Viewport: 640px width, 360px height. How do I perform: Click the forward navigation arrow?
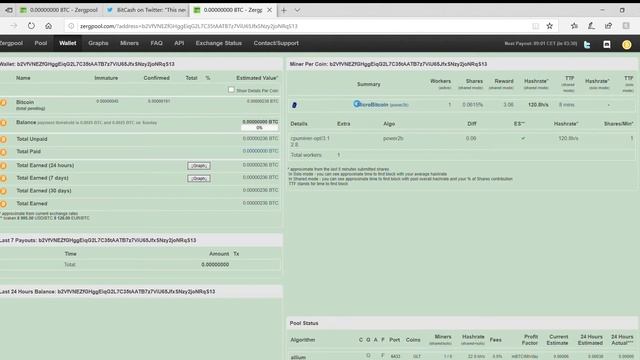click(x=14, y=26)
